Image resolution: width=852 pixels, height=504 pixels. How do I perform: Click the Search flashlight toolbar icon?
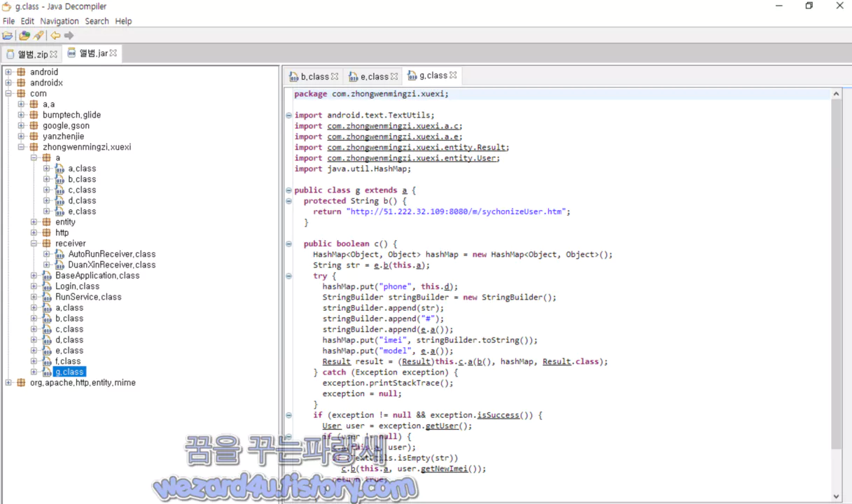(x=39, y=36)
